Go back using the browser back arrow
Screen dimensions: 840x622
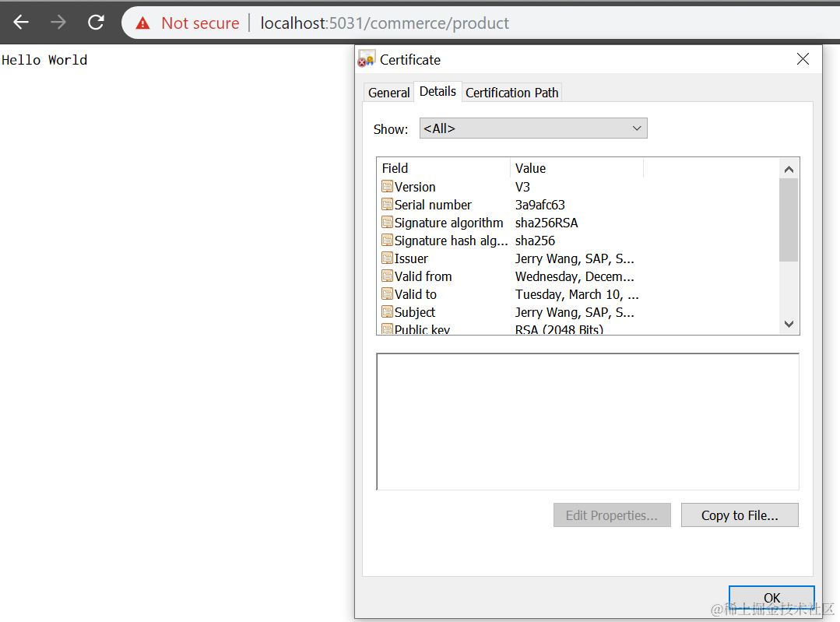point(21,23)
